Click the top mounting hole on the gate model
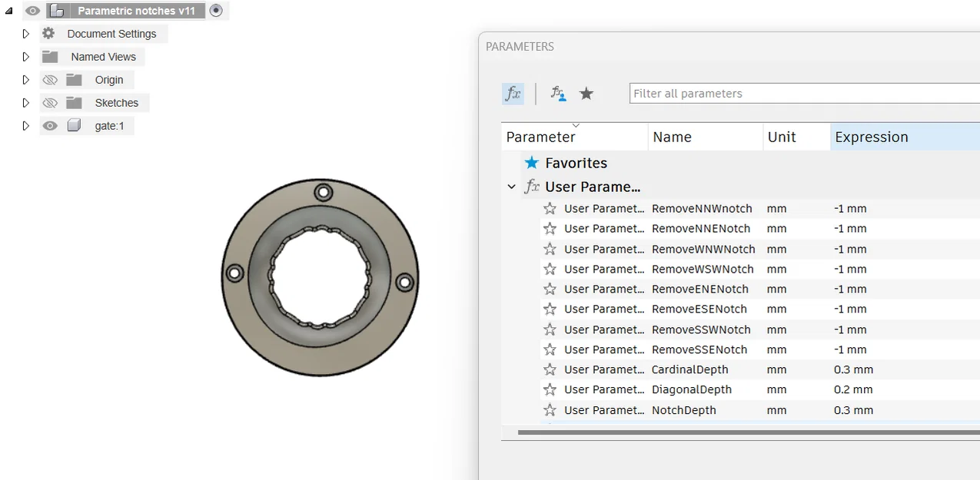The image size is (980, 480). click(323, 191)
